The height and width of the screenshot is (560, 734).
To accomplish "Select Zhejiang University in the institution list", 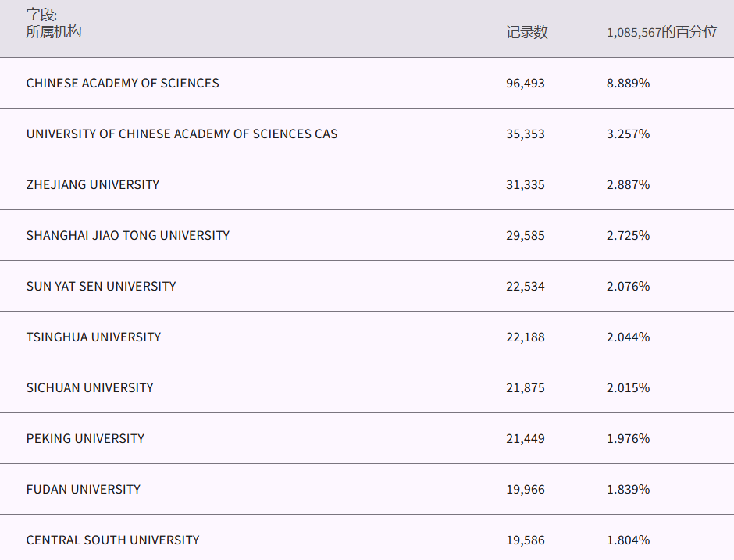I will pyautogui.click(x=93, y=184).
